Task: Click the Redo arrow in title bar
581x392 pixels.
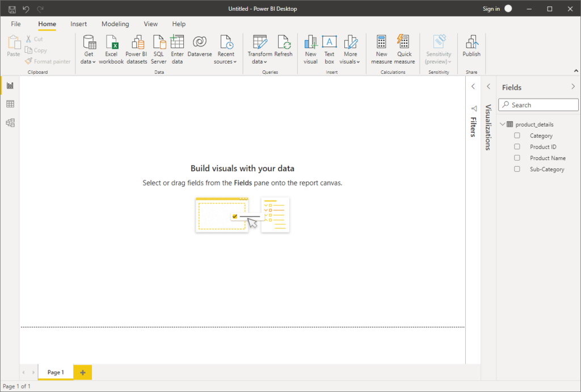Action: coord(40,9)
